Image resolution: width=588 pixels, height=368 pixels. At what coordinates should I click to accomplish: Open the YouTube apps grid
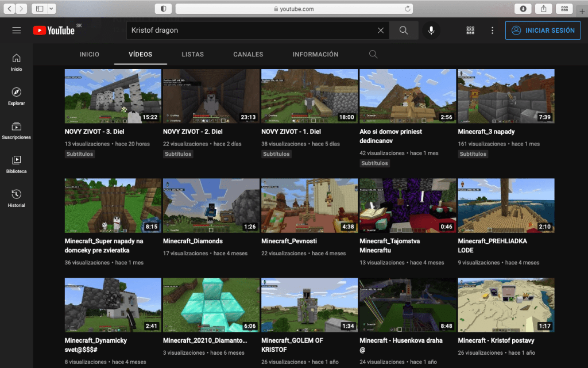(470, 30)
